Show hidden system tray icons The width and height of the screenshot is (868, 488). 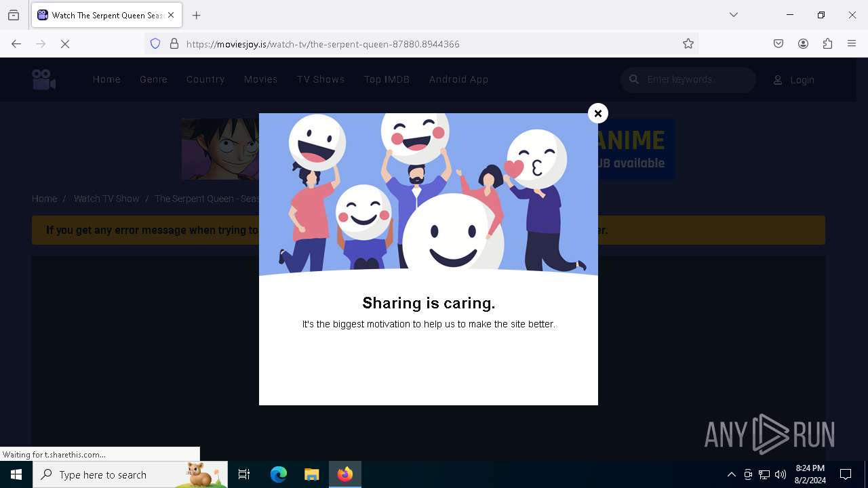coord(731,474)
